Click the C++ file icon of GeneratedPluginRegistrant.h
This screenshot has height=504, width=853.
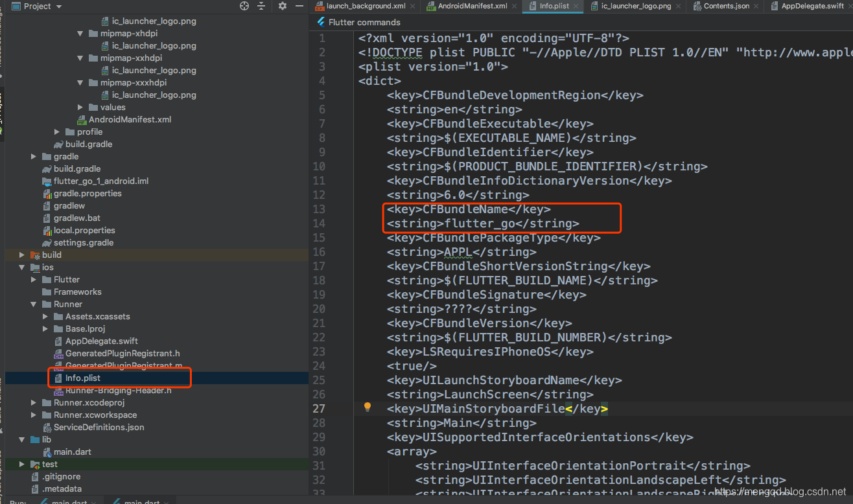coord(58,354)
